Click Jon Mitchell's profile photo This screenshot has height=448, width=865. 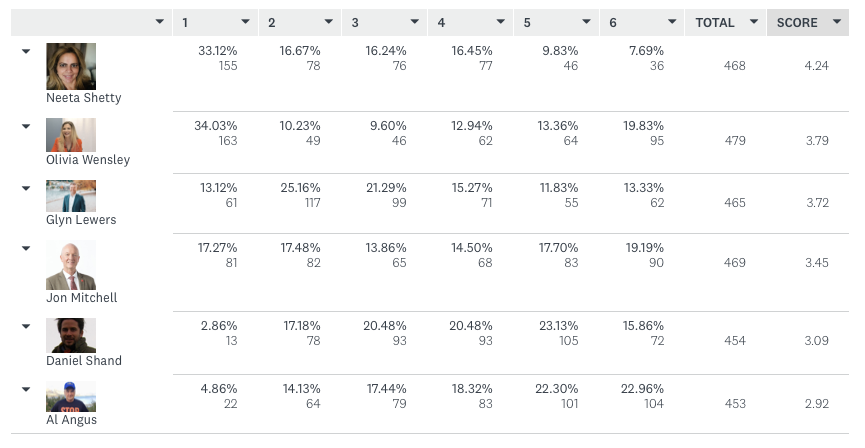pos(71,265)
